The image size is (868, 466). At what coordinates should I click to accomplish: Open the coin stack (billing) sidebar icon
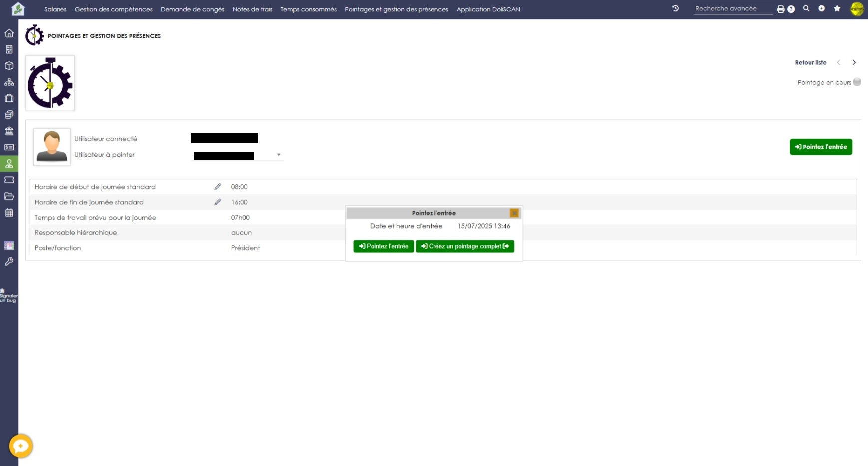(x=9, y=115)
